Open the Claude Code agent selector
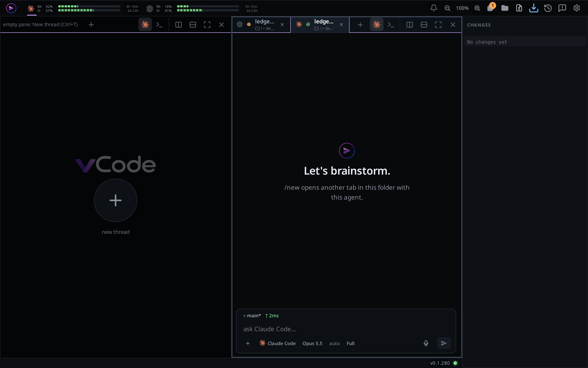The image size is (588, 368). 277,343
